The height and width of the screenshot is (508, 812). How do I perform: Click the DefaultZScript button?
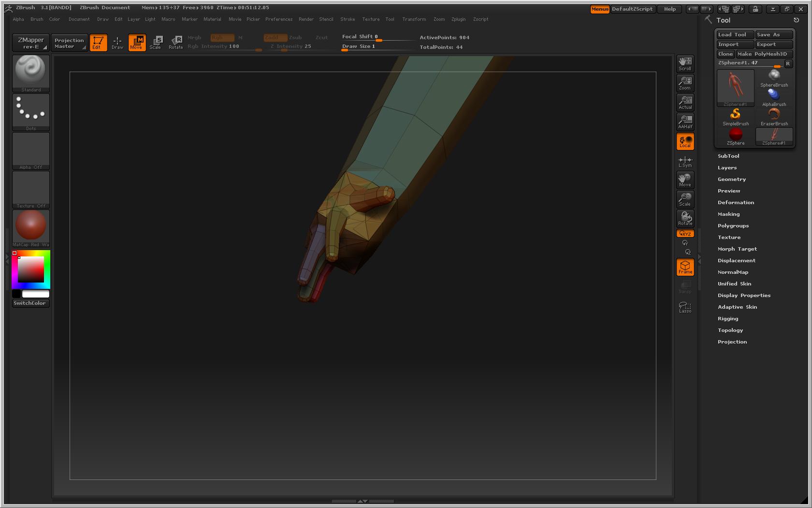[x=632, y=9]
